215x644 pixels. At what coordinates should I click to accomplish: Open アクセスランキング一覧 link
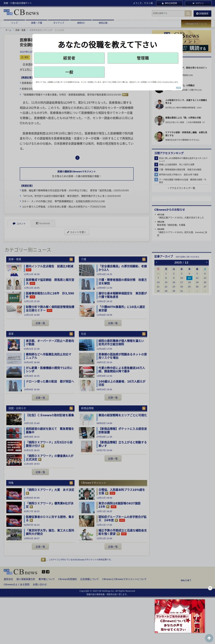point(182,188)
